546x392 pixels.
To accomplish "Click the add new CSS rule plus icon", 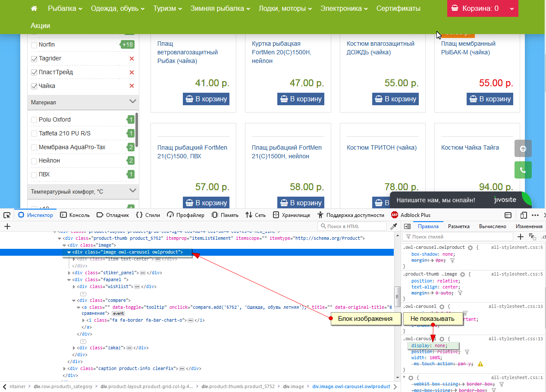I will (x=521, y=237).
